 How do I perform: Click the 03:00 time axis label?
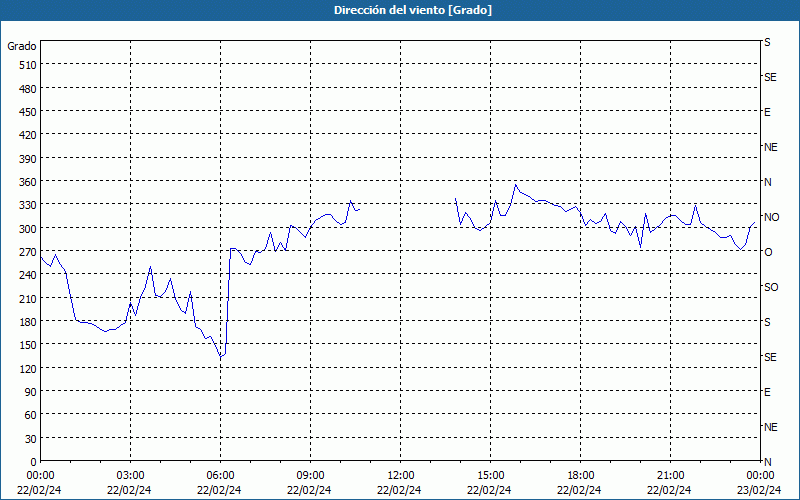(130, 476)
